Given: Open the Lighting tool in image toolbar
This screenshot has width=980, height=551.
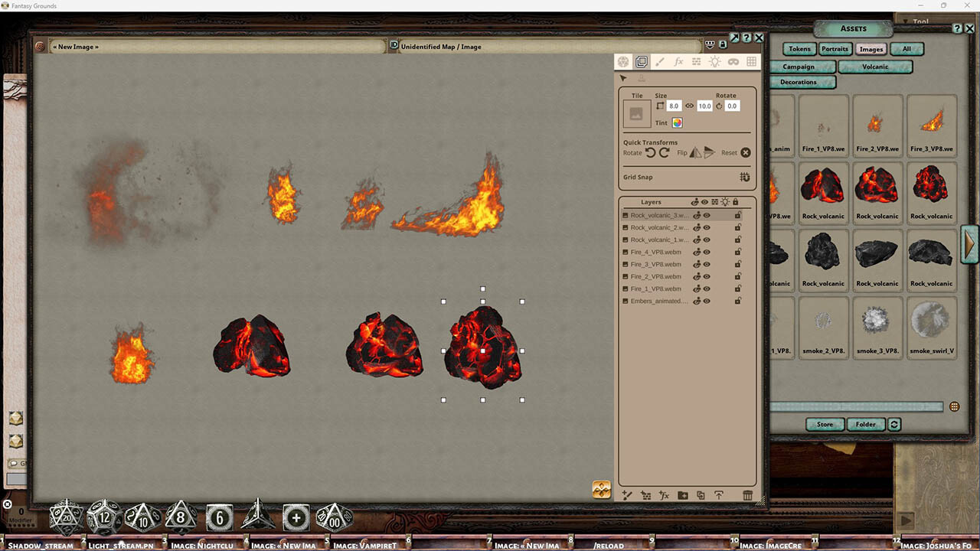Looking at the screenshot, I should [714, 62].
